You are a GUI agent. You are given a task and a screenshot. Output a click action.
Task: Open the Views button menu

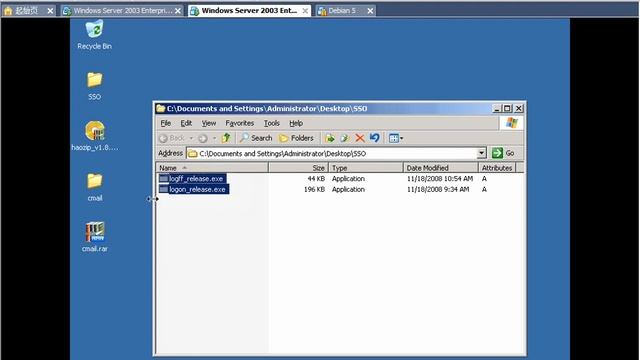[x=396, y=138]
